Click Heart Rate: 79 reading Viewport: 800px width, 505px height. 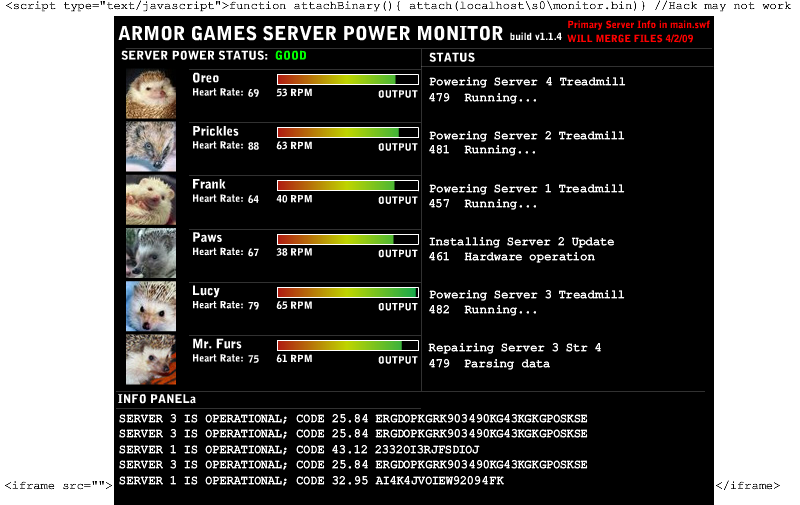226,305
